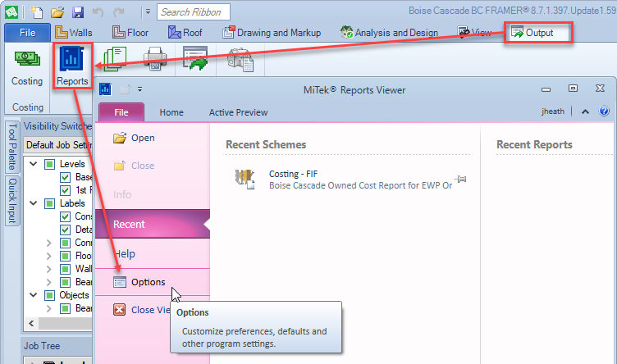This screenshot has width=617, height=364.
Task: Open help with the blue question icon
Action: (604, 111)
